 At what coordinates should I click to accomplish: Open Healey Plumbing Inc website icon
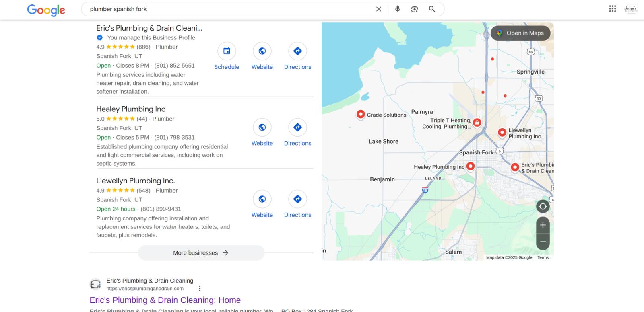point(262,127)
